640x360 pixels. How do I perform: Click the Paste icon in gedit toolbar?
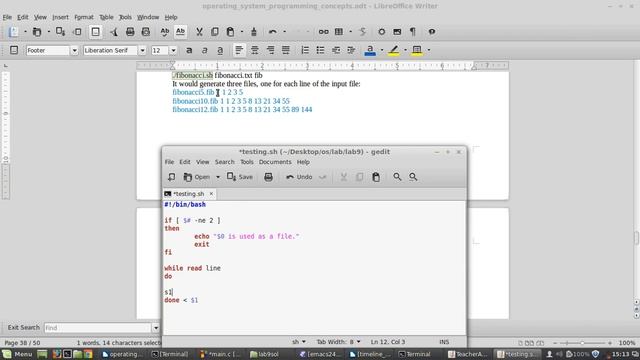point(376,177)
